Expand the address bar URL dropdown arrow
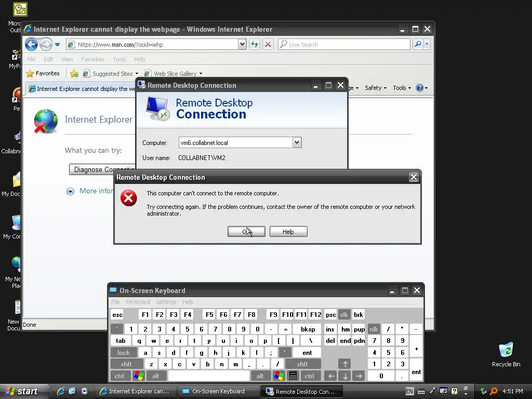The height and width of the screenshot is (399, 532). point(242,45)
